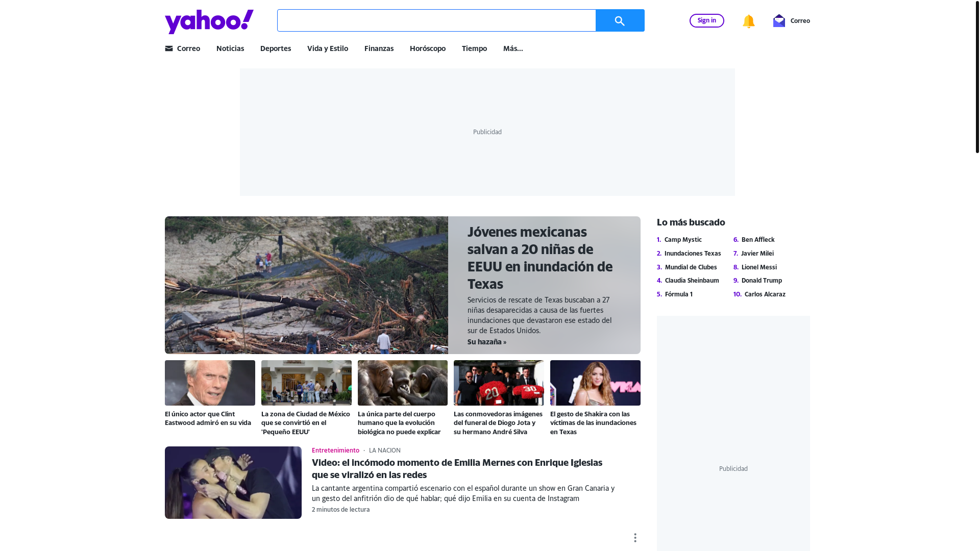Open the Tiempo section
Viewport: 980px width, 551px height.
point(474,48)
